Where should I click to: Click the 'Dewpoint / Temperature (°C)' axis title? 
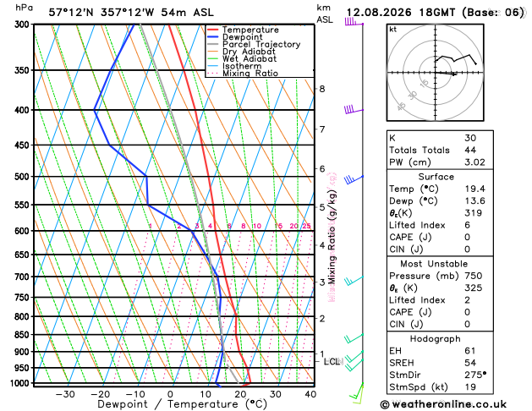point(182,404)
